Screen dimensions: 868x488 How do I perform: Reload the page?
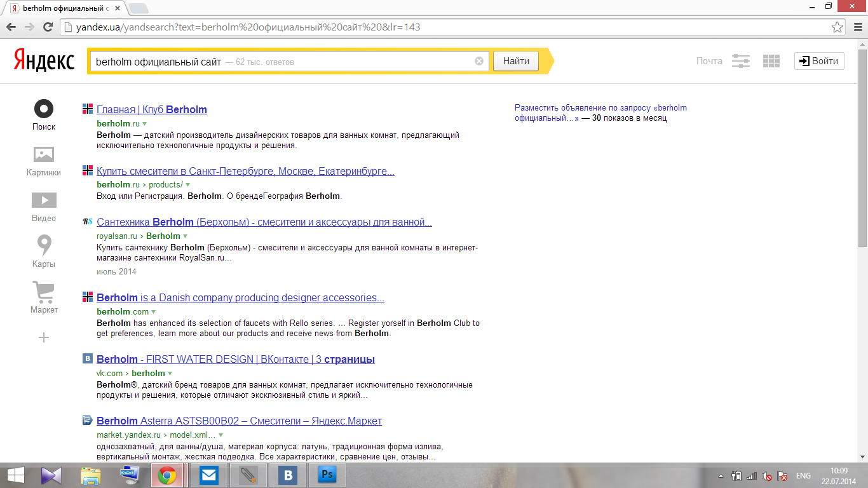click(48, 27)
